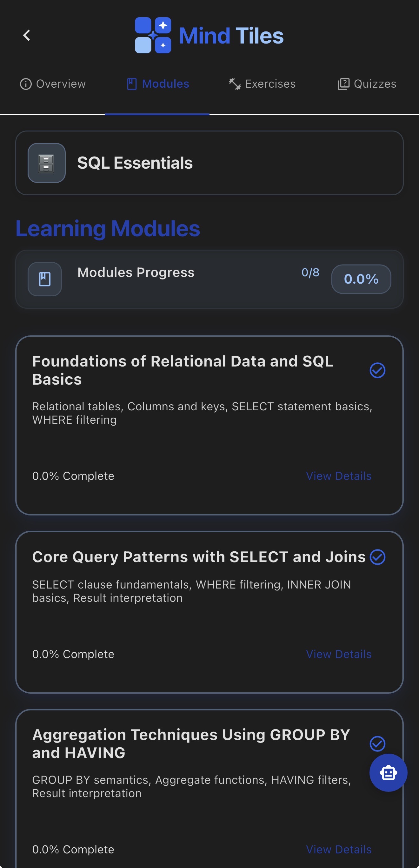
Task: Click the Modules Progress bookmark icon
Action: click(44, 279)
